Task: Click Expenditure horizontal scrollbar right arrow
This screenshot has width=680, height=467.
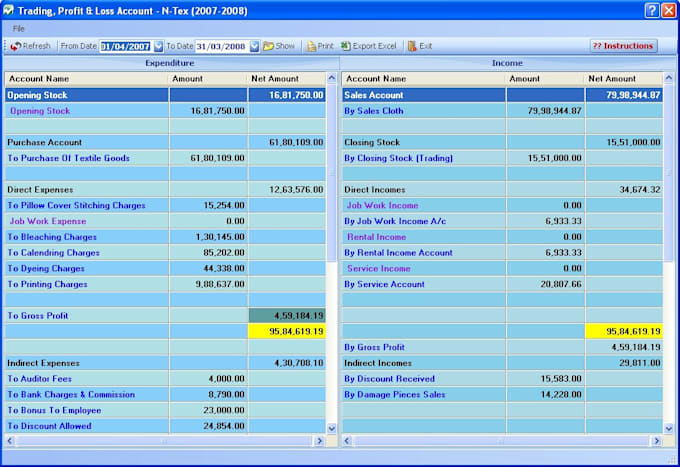Action: tap(320, 439)
